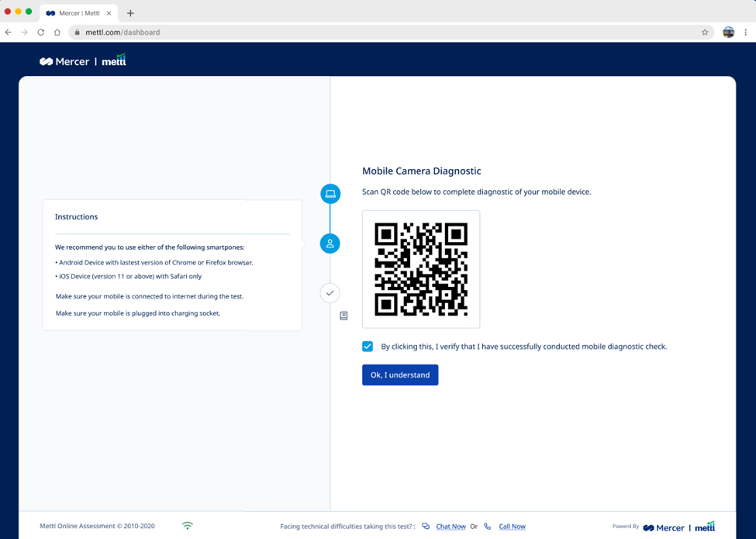756x539 pixels.
Task: Click the checkmark step icon in the progress timeline
Action: pos(330,293)
